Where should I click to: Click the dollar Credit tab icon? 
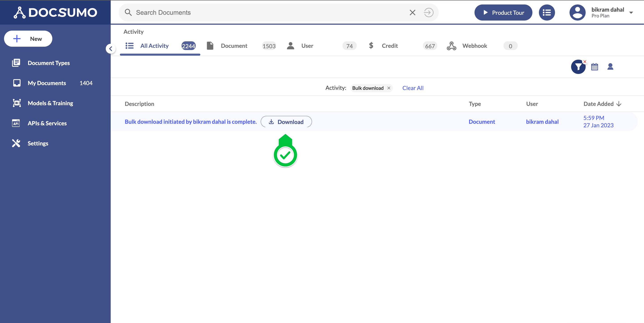pyautogui.click(x=371, y=46)
